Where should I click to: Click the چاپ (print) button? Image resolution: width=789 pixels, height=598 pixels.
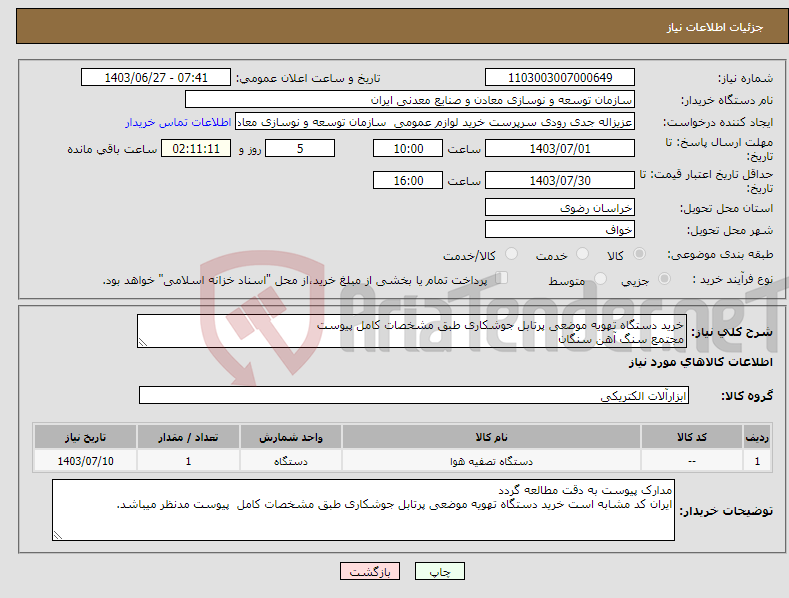pos(439,571)
